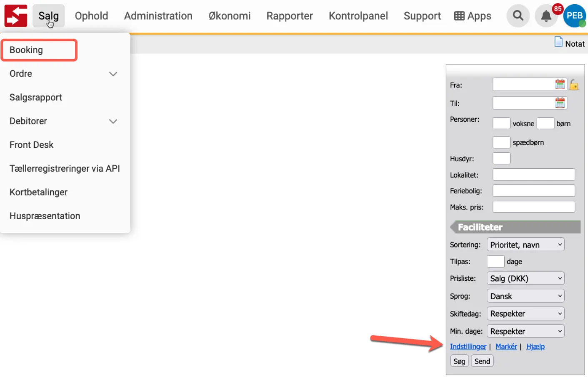Open the PEB user profile avatar

click(575, 16)
